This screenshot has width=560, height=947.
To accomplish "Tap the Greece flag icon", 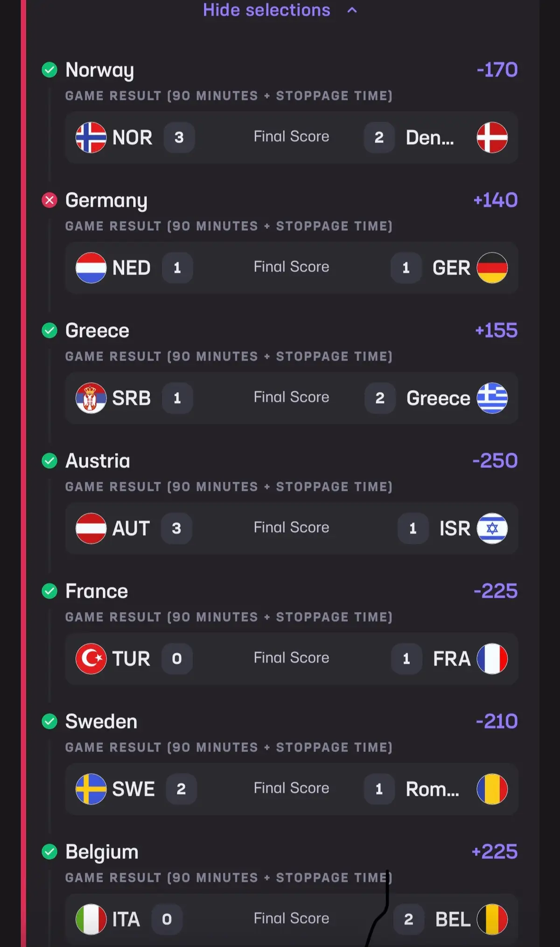I will pyautogui.click(x=492, y=398).
